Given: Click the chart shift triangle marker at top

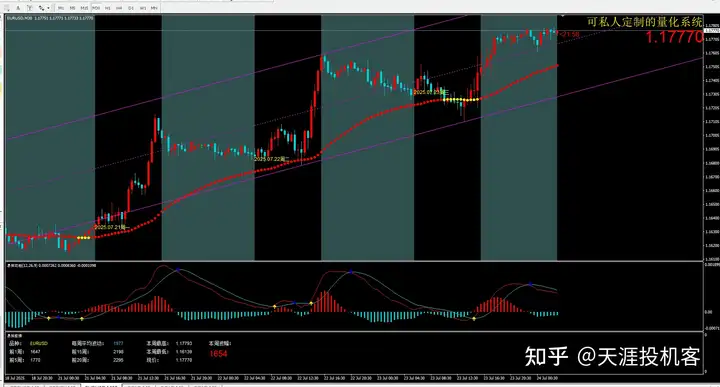Looking at the screenshot, I should [562, 16].
